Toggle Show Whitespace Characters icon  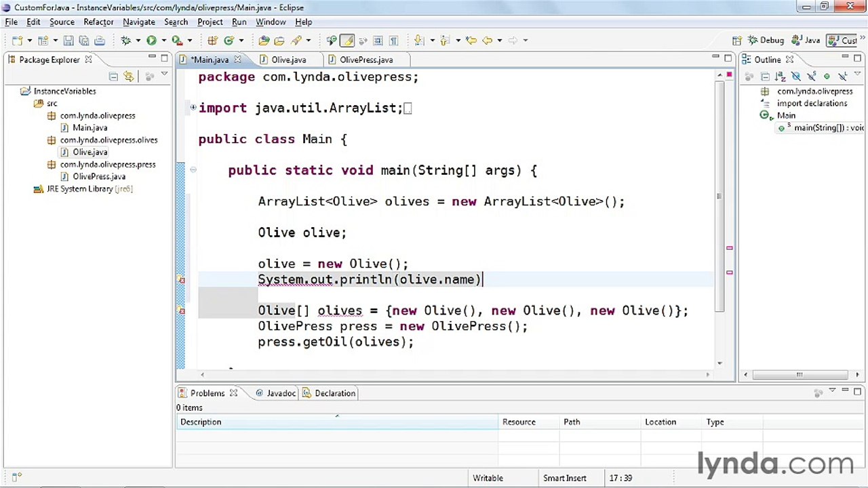click(393, 41)
